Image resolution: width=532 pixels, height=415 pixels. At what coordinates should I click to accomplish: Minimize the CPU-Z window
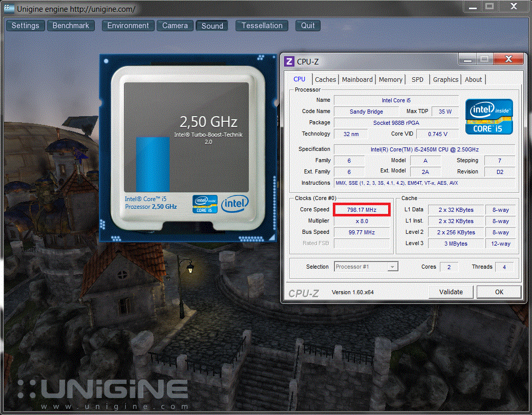click(467, 60)
